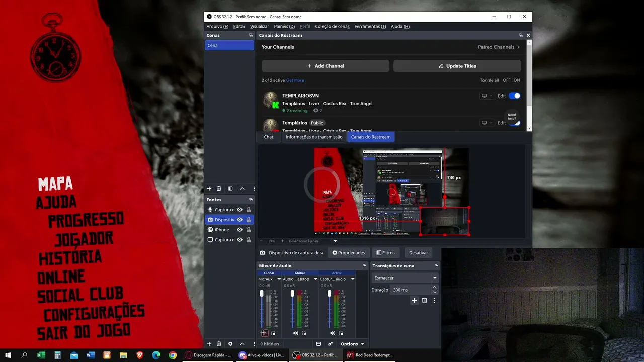Undock the Canais do Restream panel

521,35
